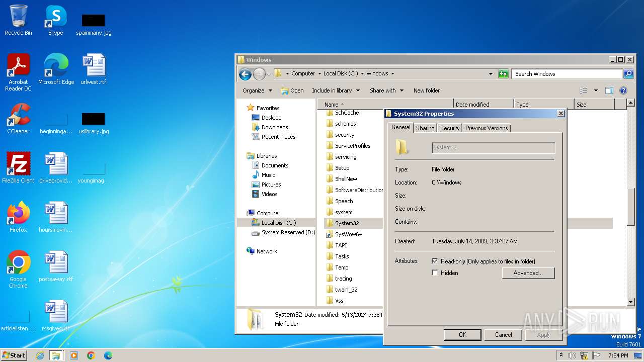644x362 pixels.
Task: Open the Organize dropdown menu
Action: point(257,90)
